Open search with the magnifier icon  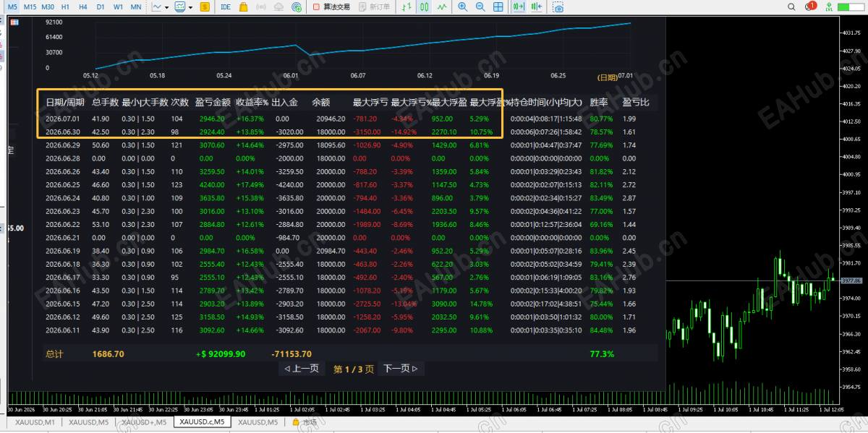(791, 7)
